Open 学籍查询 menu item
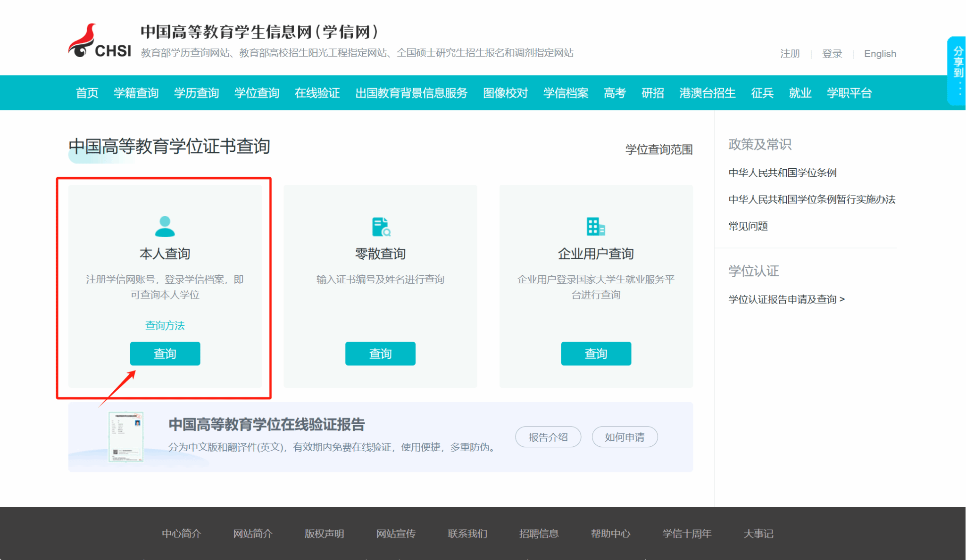Viewport: 966px width, 560px height. (x=136, y=93)
